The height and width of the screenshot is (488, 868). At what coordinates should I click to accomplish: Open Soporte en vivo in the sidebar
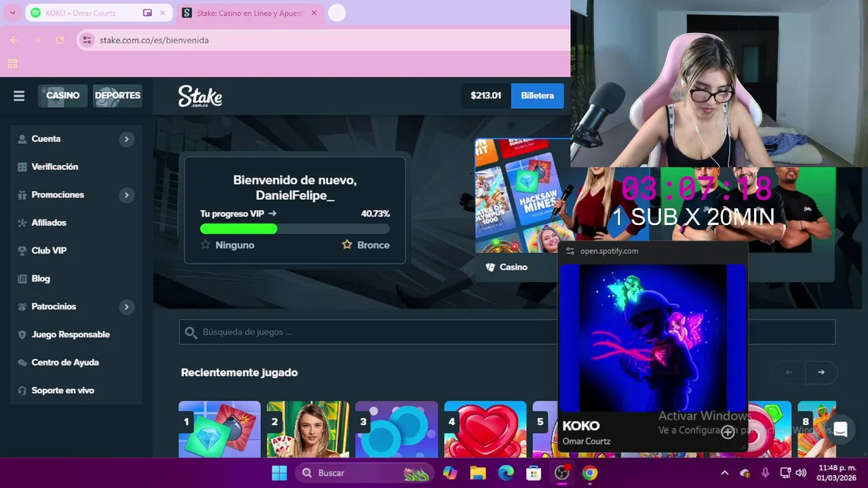coord(62,390)
